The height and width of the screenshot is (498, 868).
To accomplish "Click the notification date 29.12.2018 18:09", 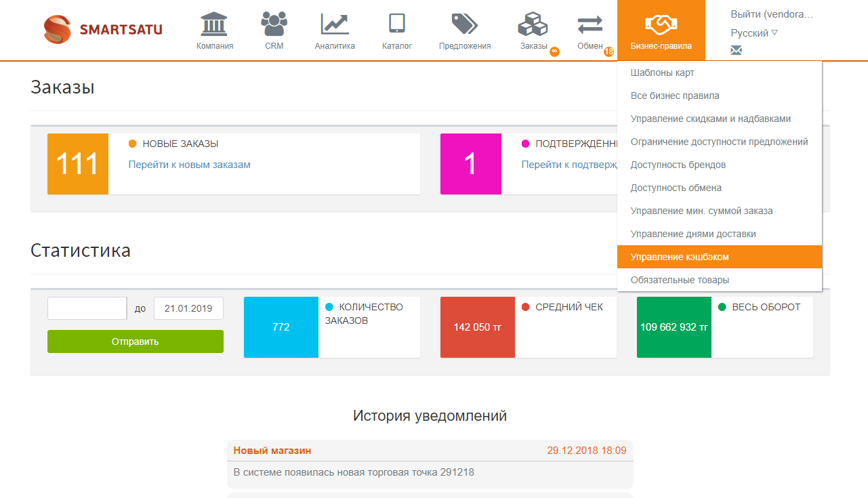I will click(587, 451).
